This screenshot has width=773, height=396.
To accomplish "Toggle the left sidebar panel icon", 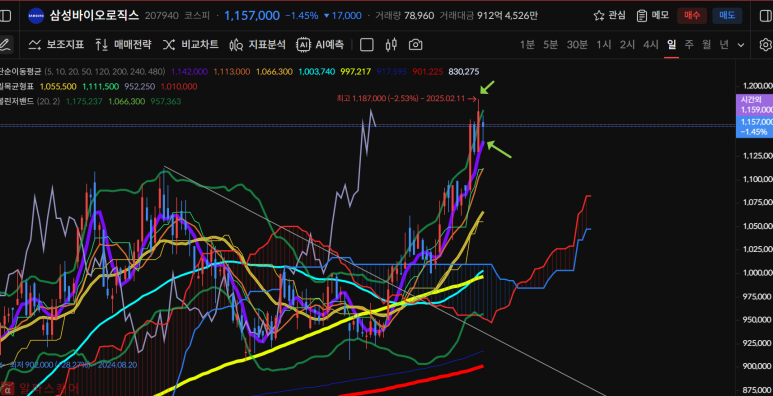I will tap(4, 16).
